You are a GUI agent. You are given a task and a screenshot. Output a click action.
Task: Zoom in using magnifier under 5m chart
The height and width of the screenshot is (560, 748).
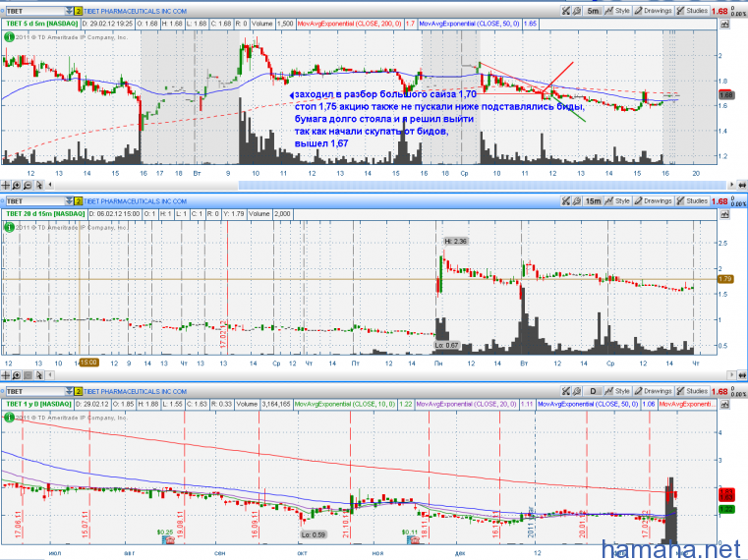(17, 185)
